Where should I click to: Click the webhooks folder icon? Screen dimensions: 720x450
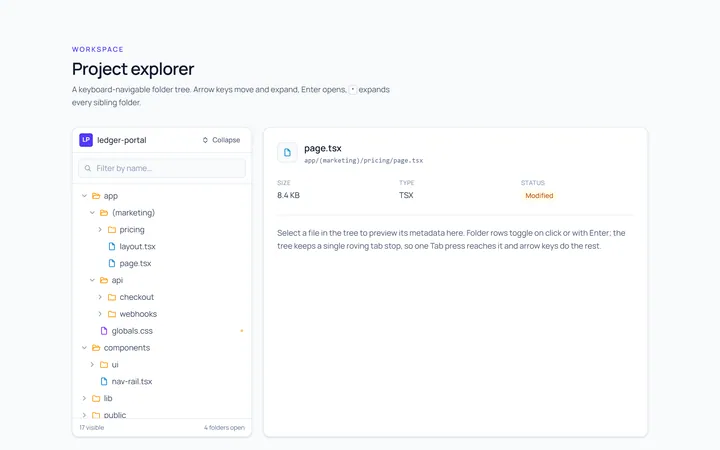click(x=112, y=314)
